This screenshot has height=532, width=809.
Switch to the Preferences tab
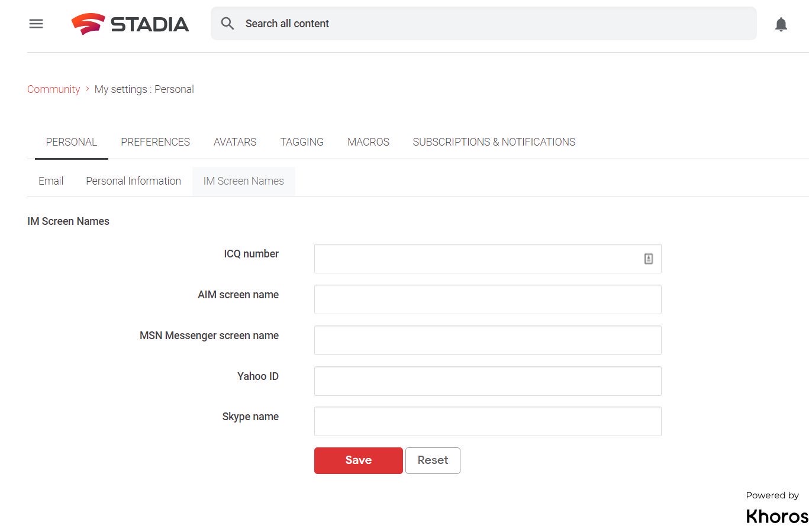pyautogui.click(x=155, y=142)
